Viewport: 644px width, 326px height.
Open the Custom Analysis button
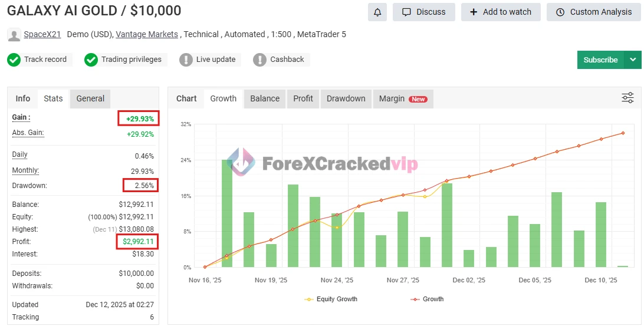coord(593,12)
